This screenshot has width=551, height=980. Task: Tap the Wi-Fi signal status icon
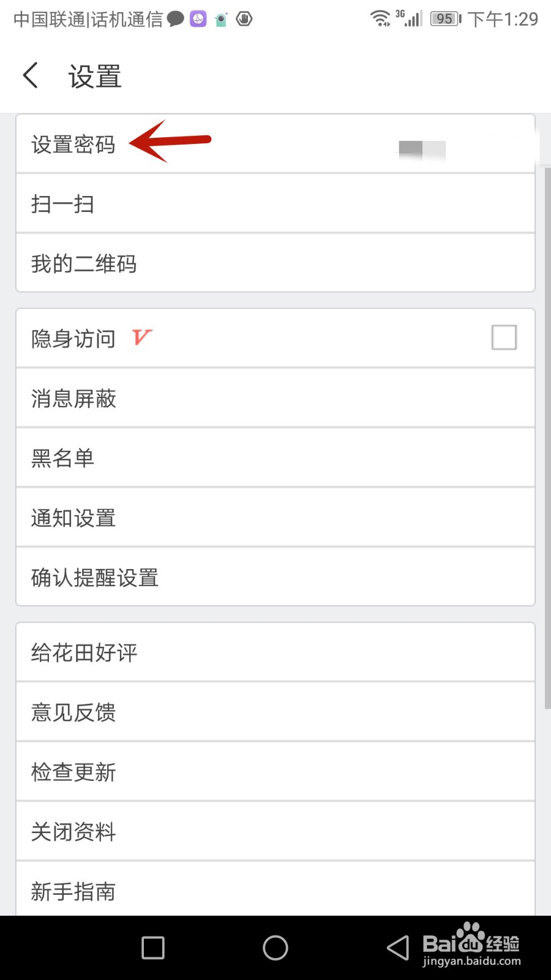tap(380, 18)
